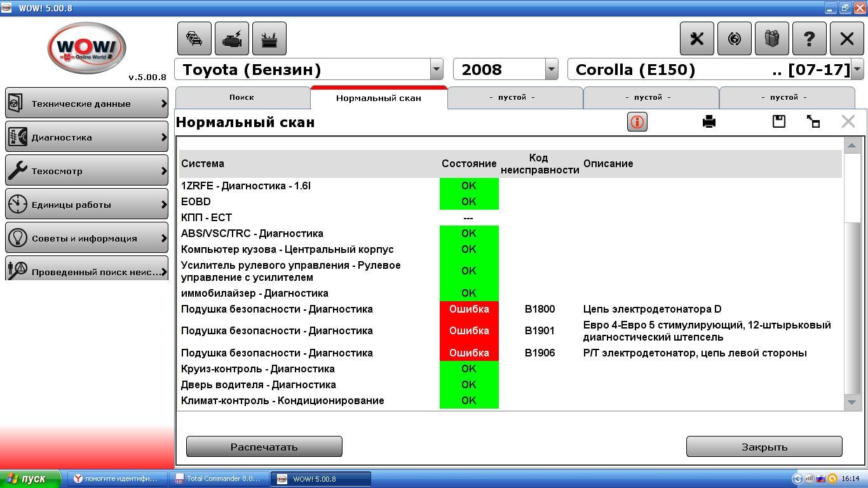Click the Распечатать button
The height and width of the screenshot is (488, 868).
[x=264, y=447]
